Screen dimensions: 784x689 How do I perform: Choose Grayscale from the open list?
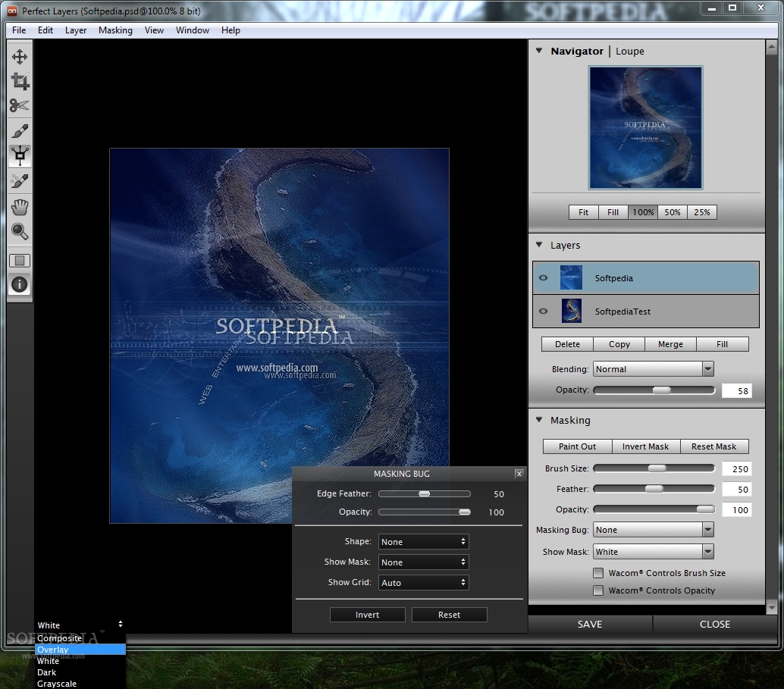(80, 684)
